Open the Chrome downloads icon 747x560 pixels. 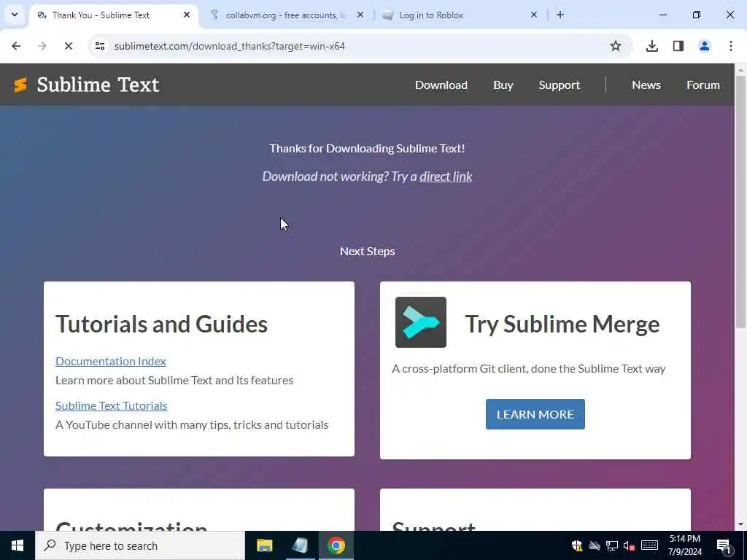tap(652, 46)
